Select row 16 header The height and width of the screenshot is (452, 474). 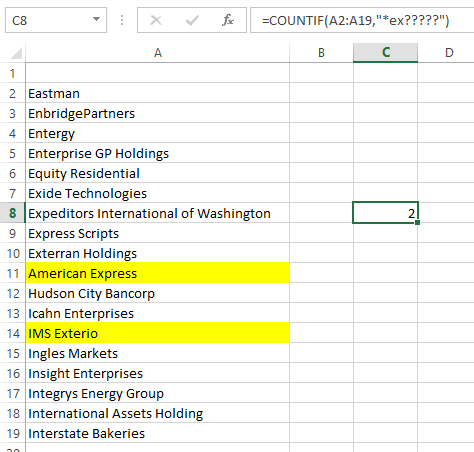[13, 373]
